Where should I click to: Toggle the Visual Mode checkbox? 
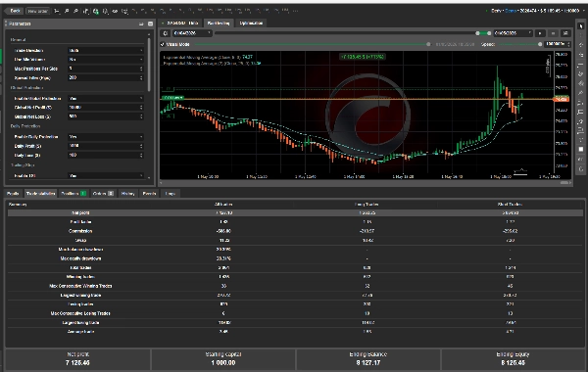[x=163, y=44]
